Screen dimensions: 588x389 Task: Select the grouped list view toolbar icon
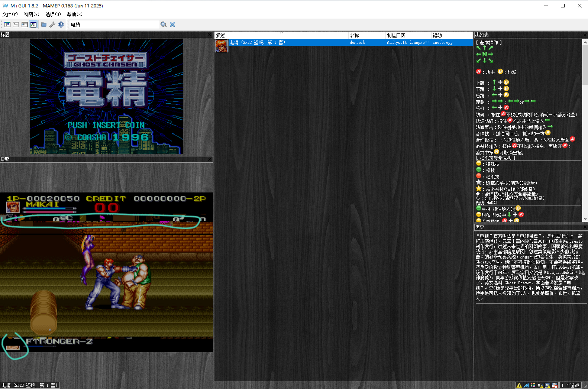(33, 25)
